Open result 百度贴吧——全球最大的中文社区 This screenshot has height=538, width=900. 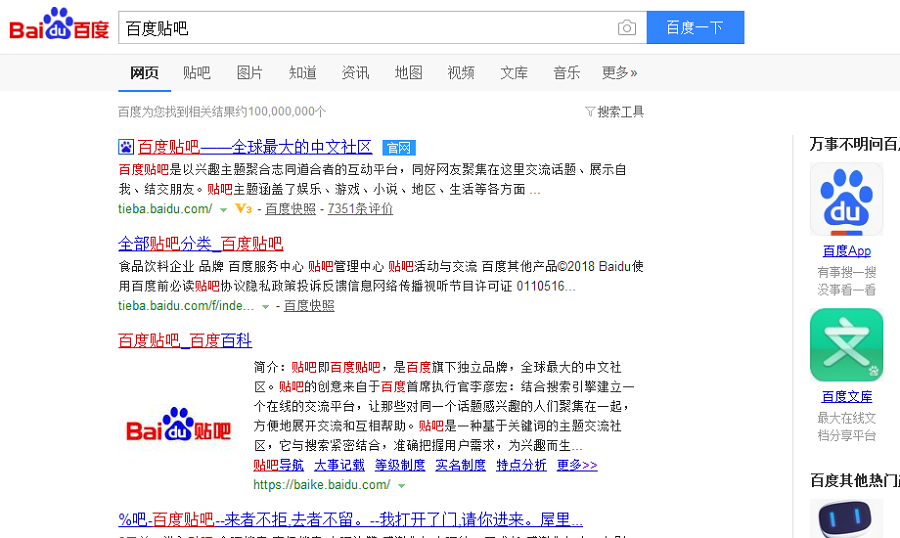pyautogui.click(x=255, y=148)
